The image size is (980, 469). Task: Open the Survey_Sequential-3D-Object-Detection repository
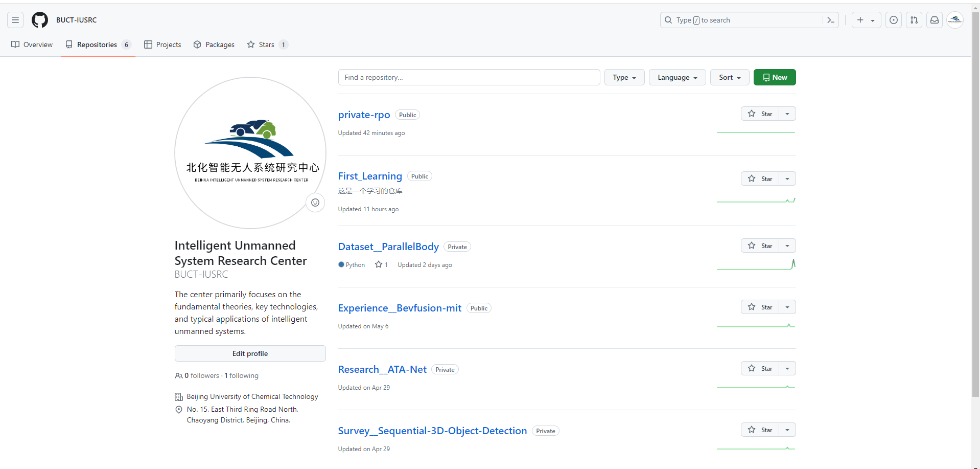pyautogui.click(x=432, y=431)
